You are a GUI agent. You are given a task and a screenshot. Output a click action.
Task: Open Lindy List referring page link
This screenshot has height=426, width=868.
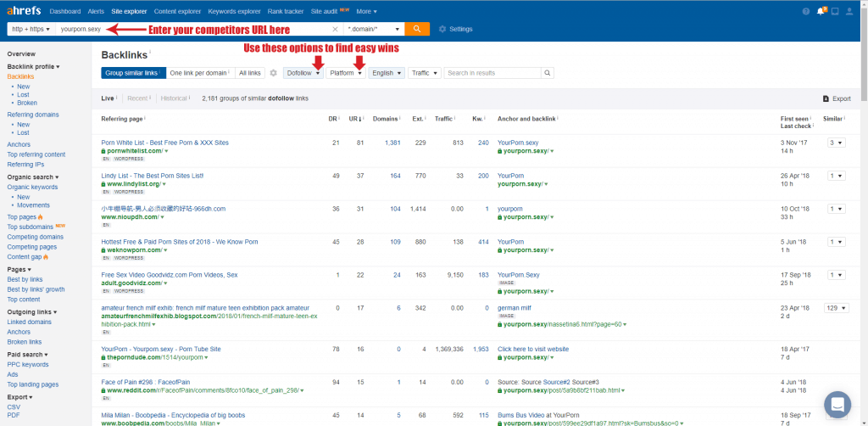[x=153, y=176]
